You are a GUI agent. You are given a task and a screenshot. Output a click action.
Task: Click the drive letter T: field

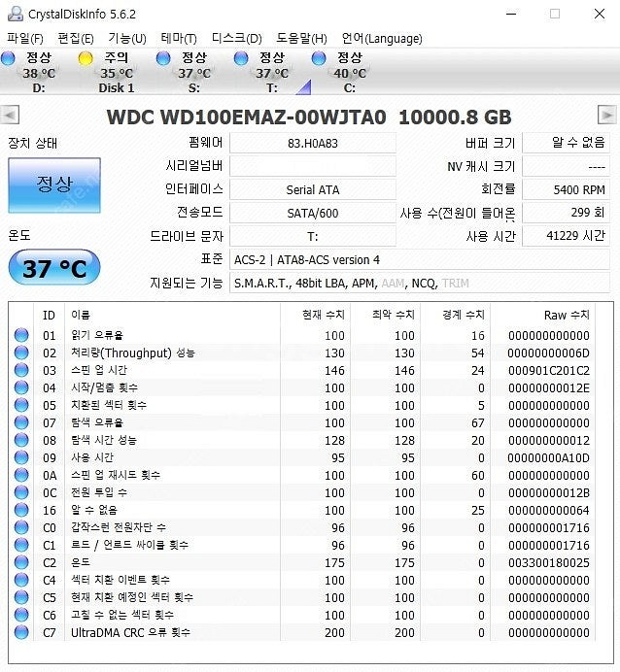coord(313,236)
